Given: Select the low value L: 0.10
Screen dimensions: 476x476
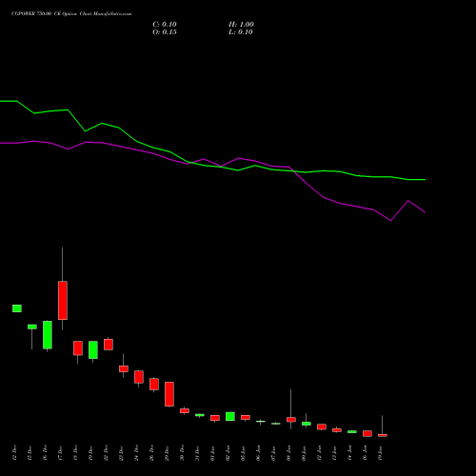Looking at the screenshot, I should point(241,32).
